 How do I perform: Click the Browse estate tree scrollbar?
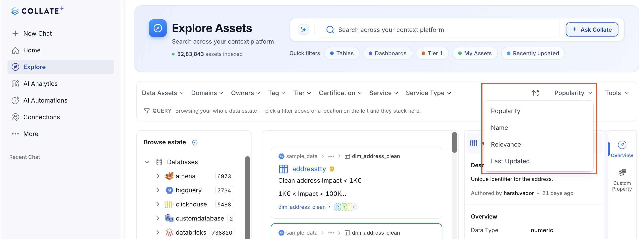click(247, 197)
